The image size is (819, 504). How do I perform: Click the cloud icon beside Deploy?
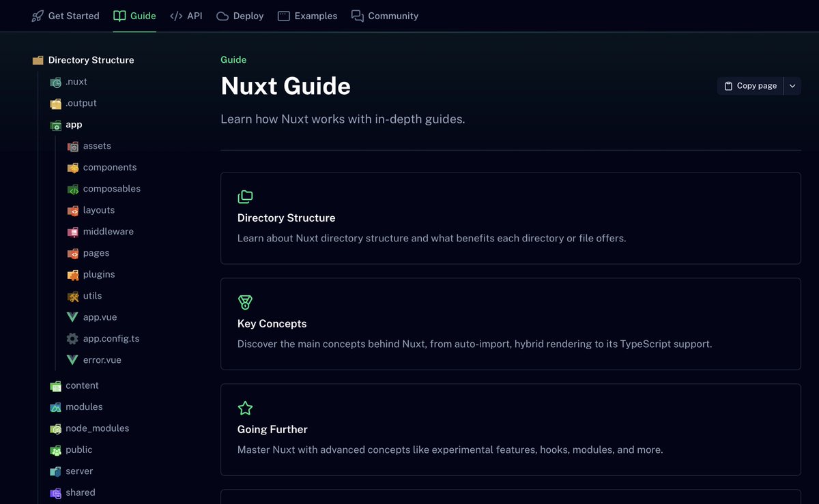[x=222, y=16]
